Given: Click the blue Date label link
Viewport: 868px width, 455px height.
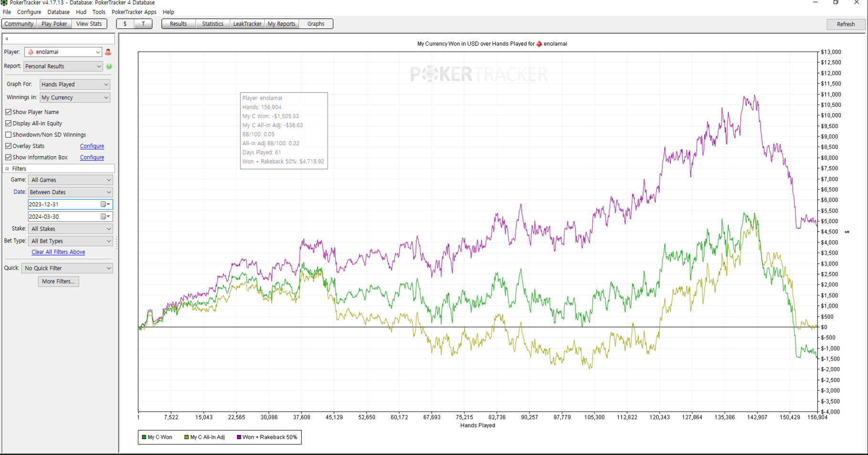Looking at the screenshot, I should (20, 192).
